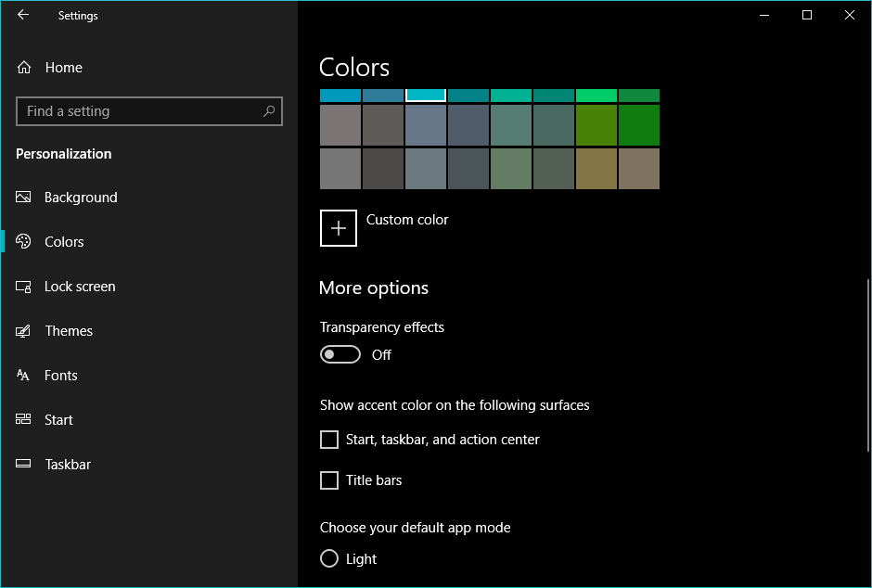Check Start, taskbar, and action center box

[x=329, y=440]
